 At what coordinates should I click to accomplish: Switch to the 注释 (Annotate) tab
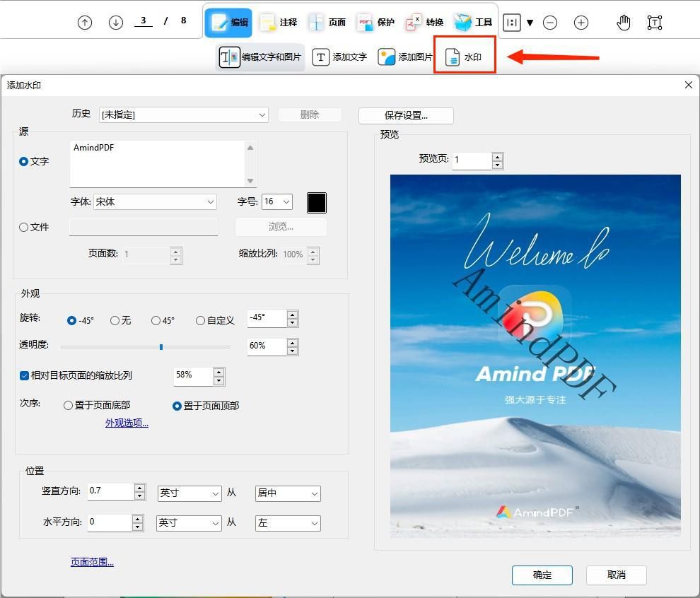[x=278, y=23]
